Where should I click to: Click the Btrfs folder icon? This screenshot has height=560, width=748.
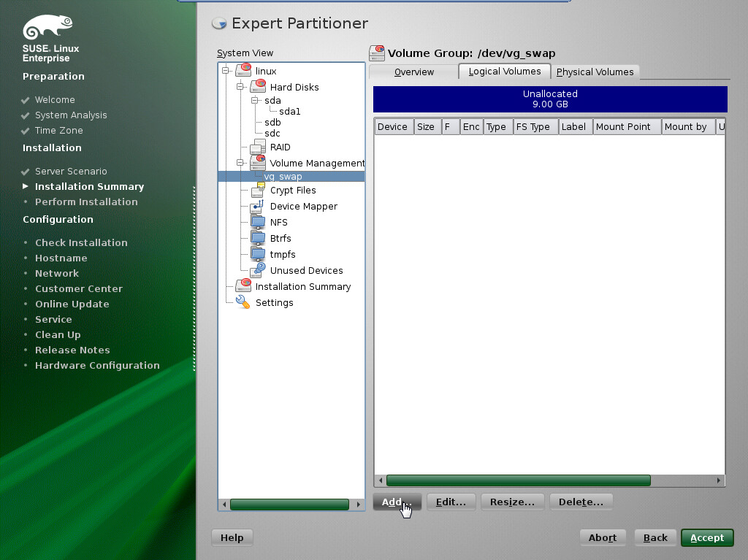point(258,238)
